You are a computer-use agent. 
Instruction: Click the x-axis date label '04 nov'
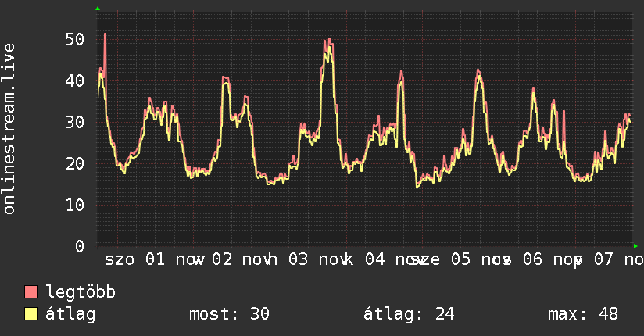click(x=395, y=259)
